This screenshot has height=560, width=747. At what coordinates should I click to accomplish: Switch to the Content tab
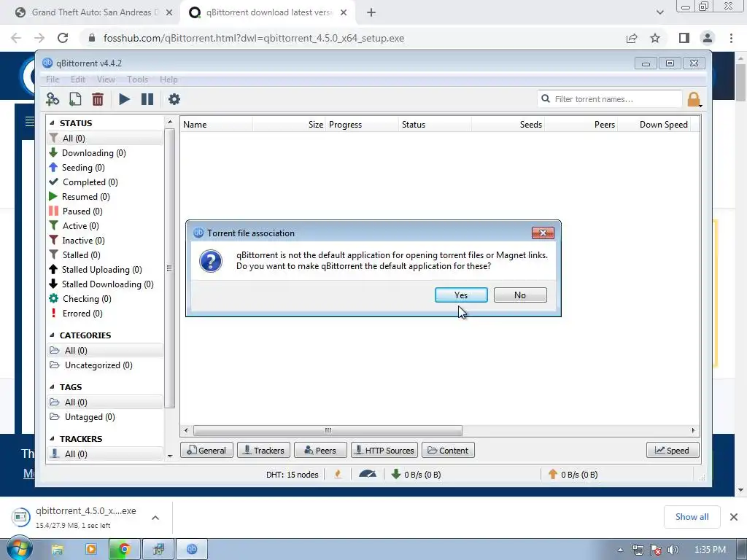(x=448, y=451)
